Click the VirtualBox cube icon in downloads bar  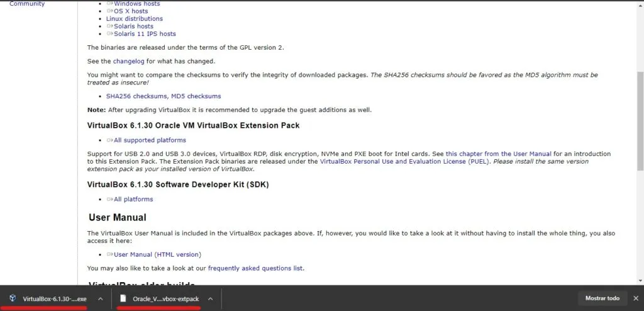[x=13, y=298]
